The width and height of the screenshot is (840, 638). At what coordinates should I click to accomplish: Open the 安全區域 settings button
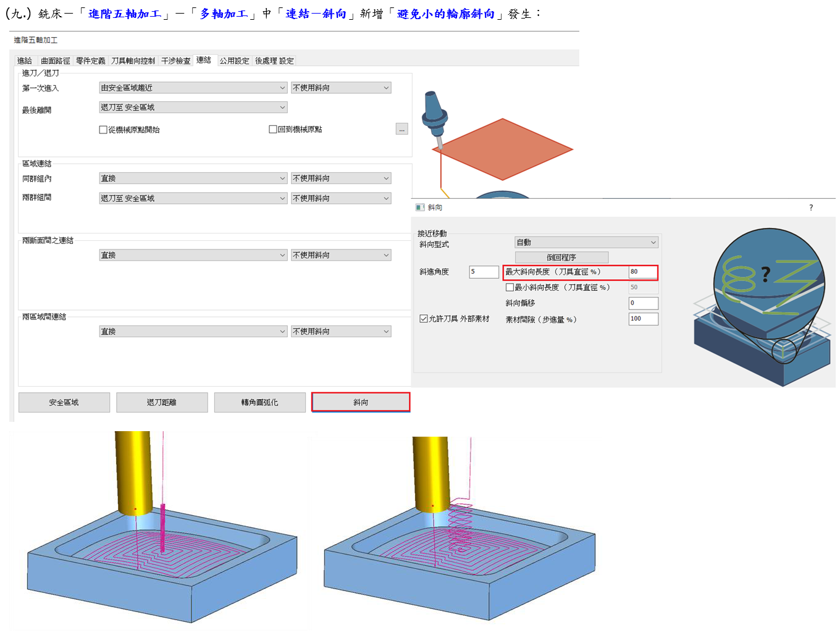pyautogui.click(x=64, y=402)
